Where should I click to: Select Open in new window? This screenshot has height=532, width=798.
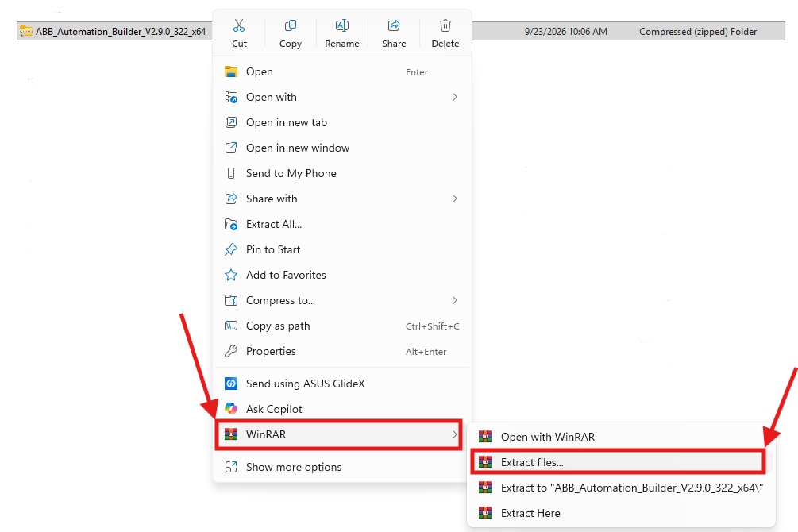[342, 148]
